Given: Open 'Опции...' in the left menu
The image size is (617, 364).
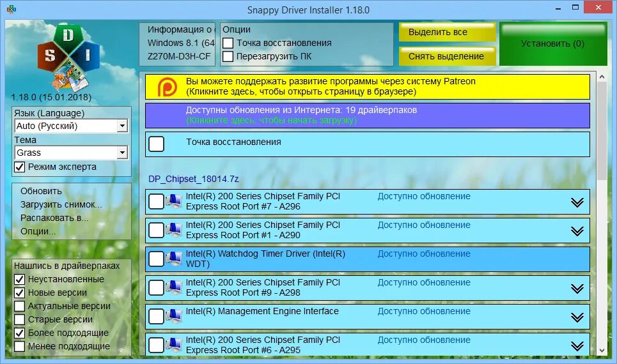Looking at the screenshot, I should 38,232.
